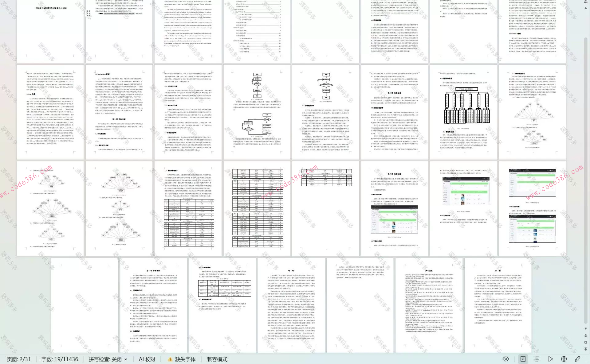Switch to web layout globe icon

(x=564, y=359)
